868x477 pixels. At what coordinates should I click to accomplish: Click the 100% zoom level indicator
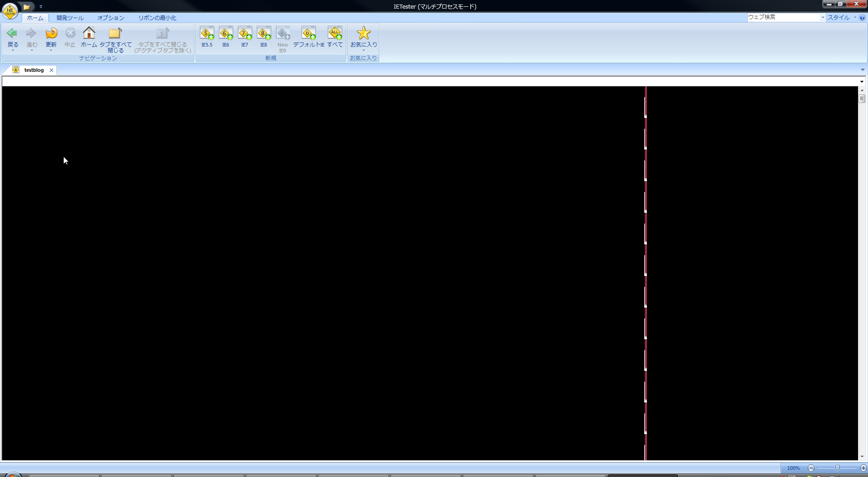click(x=793, y=468)
